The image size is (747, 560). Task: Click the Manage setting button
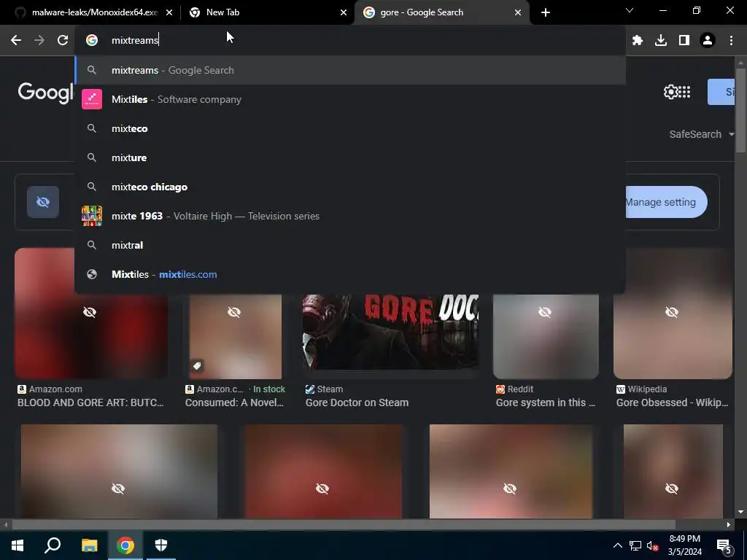pos(666,202)
